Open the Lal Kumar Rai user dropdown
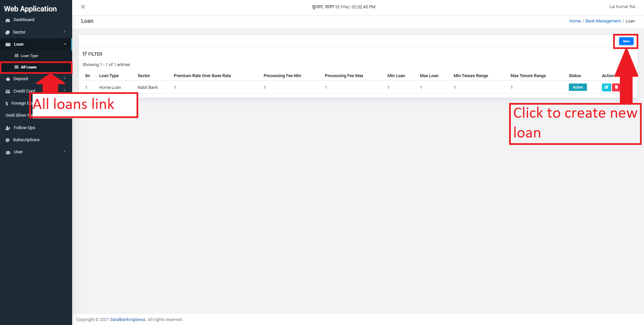 [x=624, y=7]
